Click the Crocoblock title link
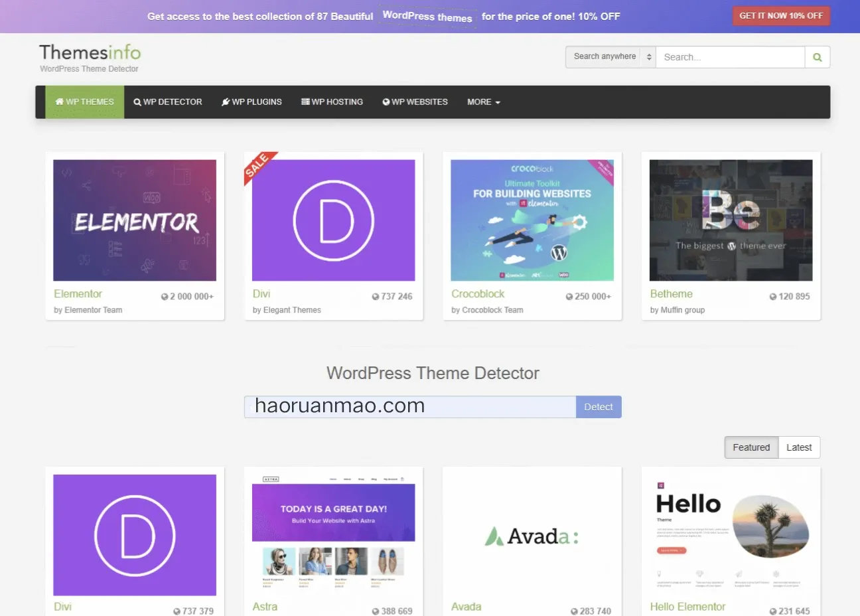Screen dimensions: 860x616 (x=478, y=294)
